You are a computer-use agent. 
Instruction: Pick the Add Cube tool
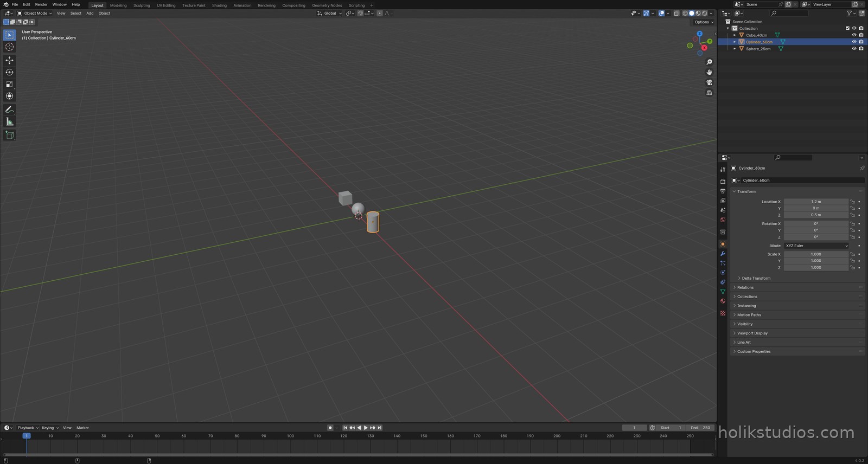click(9, 135)
